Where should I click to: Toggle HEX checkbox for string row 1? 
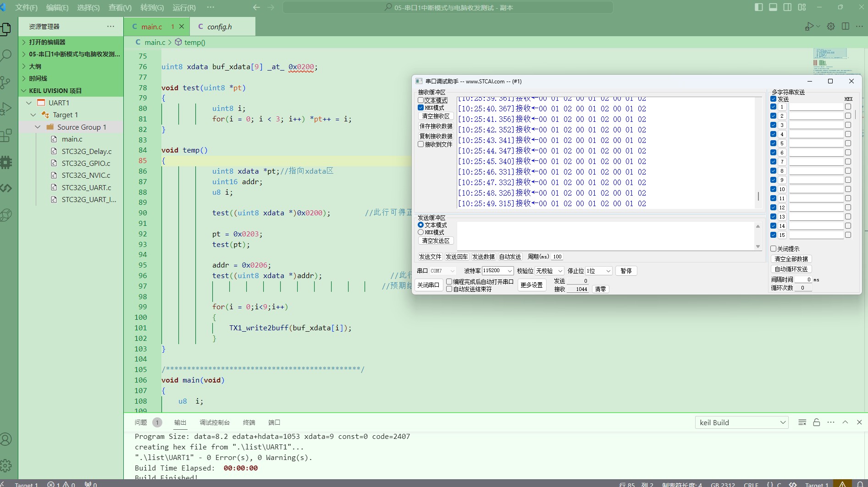click(848, 107)
